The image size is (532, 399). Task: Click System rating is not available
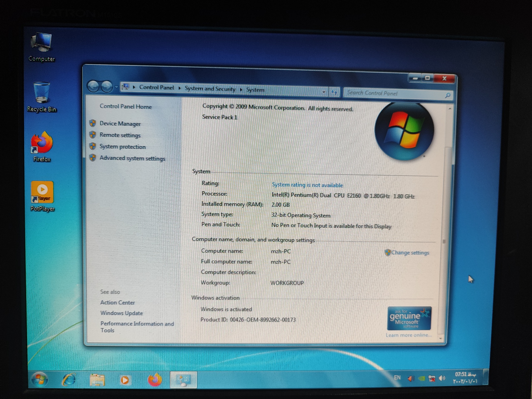[x=307, y=185]
